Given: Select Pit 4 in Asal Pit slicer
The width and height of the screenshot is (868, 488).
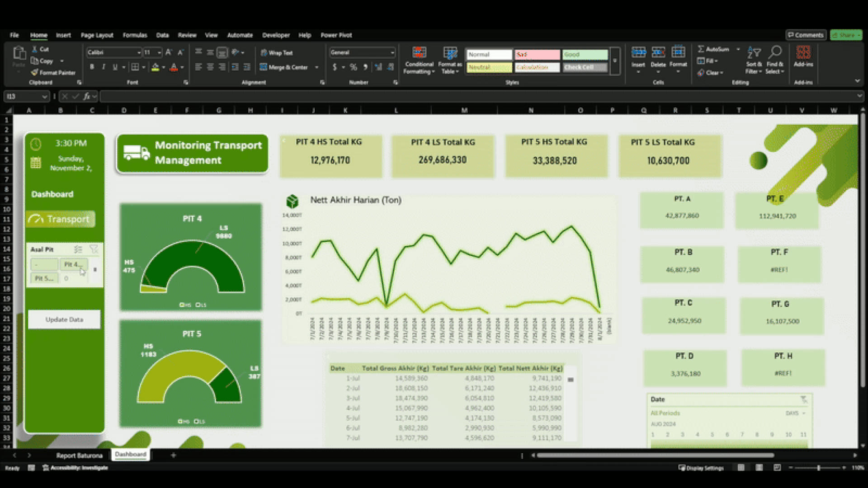Looking at the screenshot, I should pyautogui.click(x=73, y=264).
